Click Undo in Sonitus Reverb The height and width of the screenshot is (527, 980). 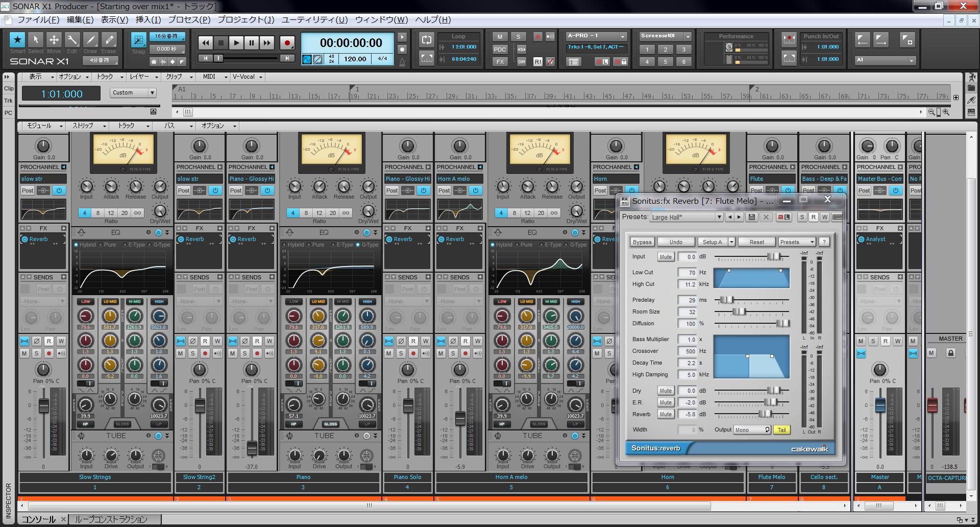[x=676, y=242]
